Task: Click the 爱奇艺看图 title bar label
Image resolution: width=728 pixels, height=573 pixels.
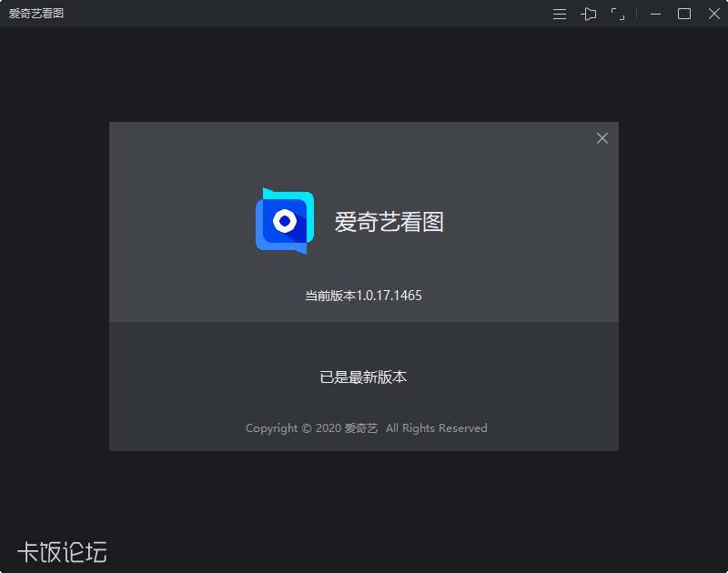Action: (x=36, y=14)
